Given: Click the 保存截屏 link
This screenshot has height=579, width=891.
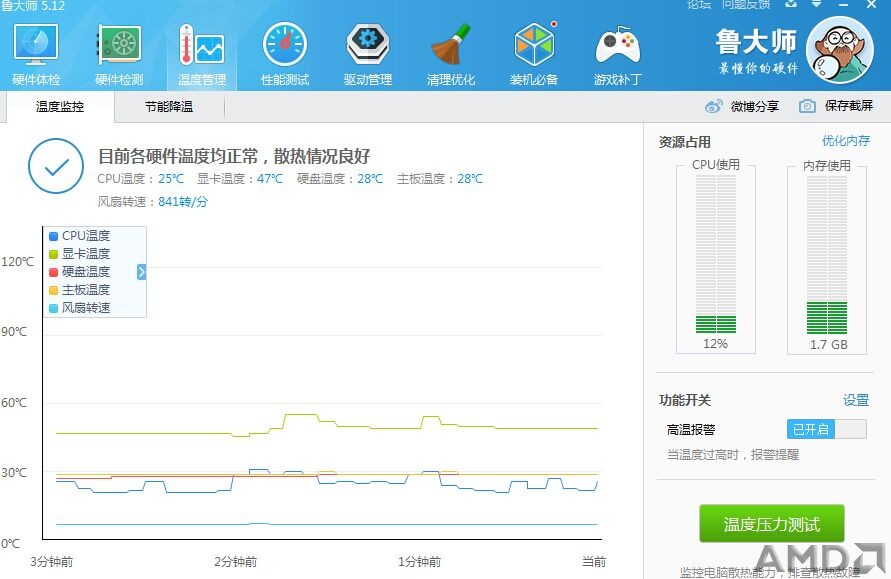Looking at the screenshot, I should (x=848, y=106).
